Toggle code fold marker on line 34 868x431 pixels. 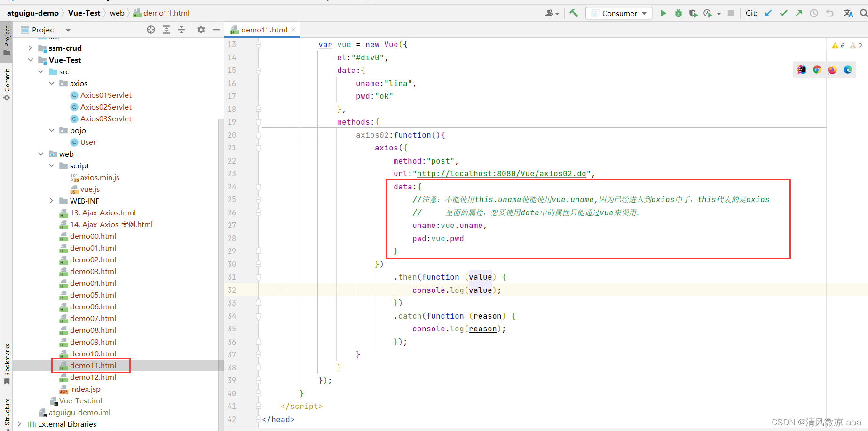(x=259, y=316)
